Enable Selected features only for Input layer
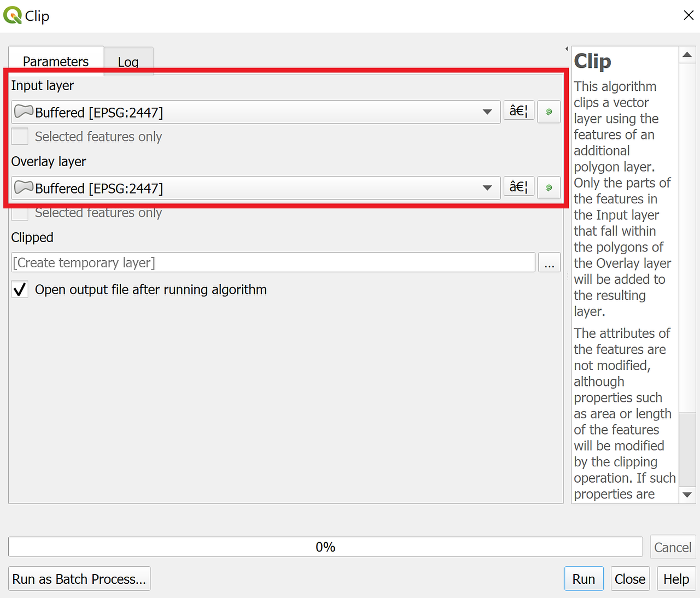 click(x=20, y=136)
